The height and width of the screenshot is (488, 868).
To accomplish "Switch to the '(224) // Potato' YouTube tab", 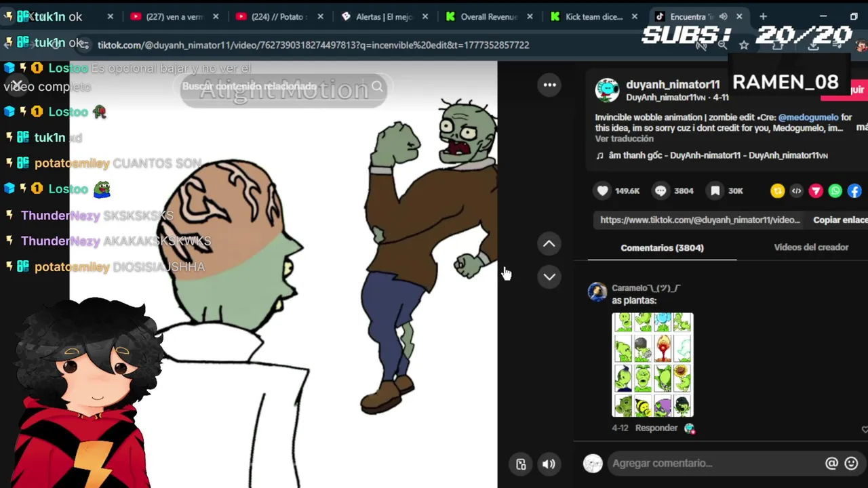I will (x=279, y=17).
